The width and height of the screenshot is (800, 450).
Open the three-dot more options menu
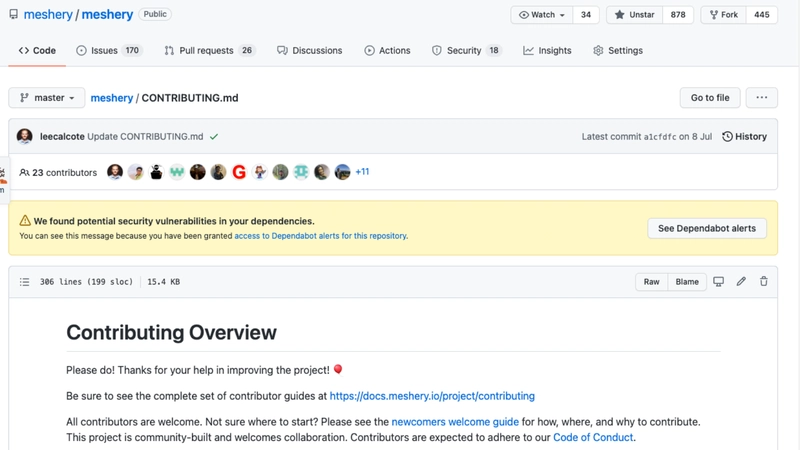(x=761, y=97)
